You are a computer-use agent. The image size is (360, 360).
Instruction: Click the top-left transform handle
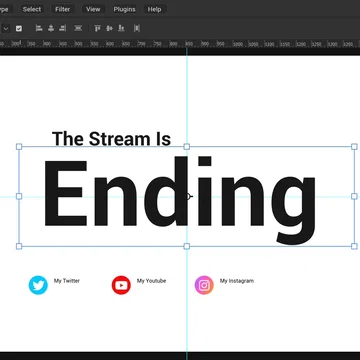[x=19, y=147]
